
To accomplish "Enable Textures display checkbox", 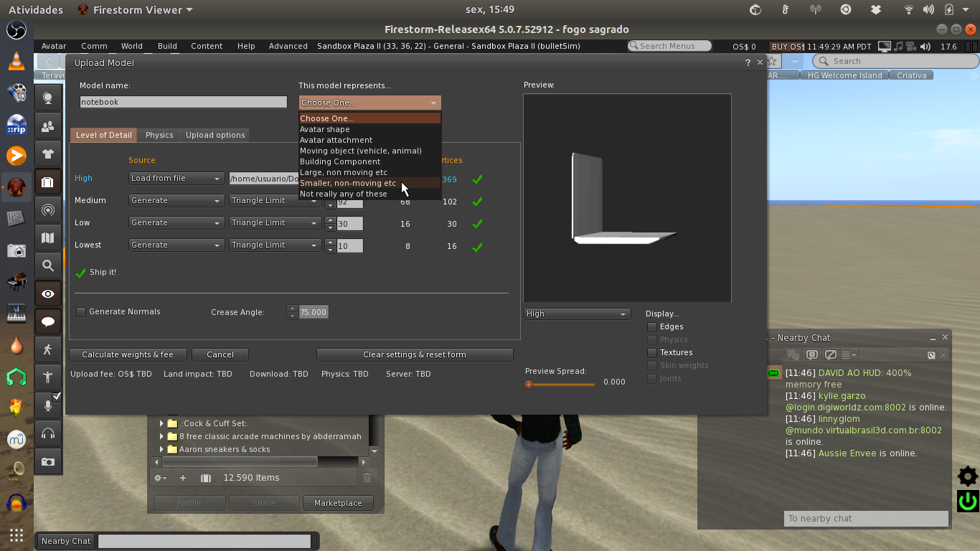I will click(651, 352).
